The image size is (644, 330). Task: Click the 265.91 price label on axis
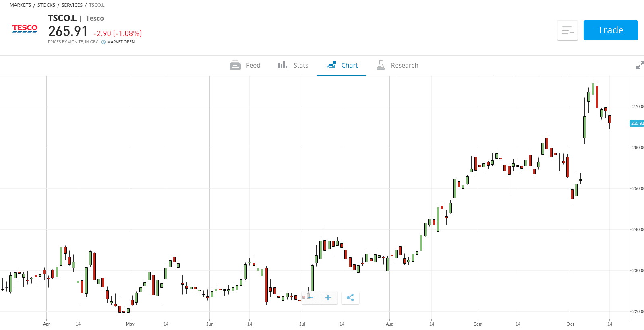pyautogui.click(x=637, y=123)
